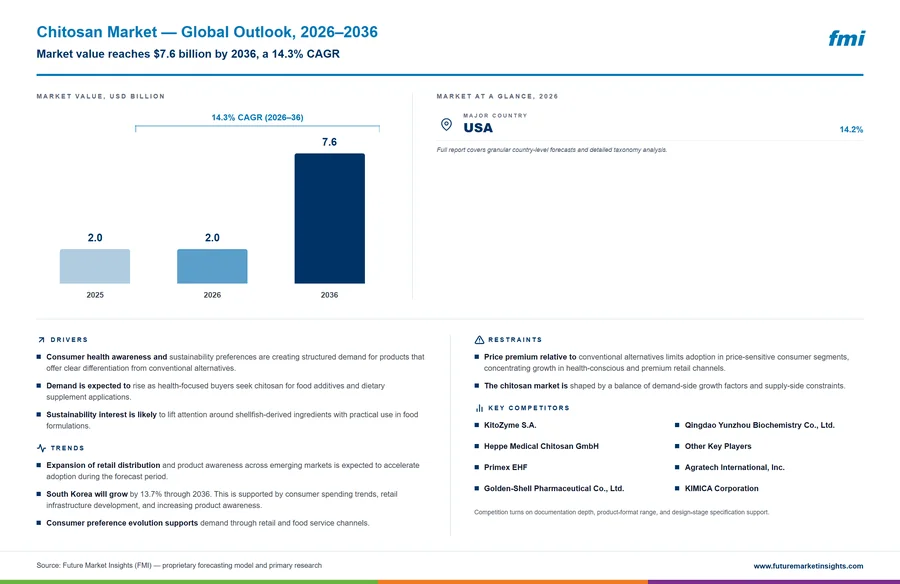The height and width of the screenshot is (584, 900).
Task: Click the 'DRIVERS' heading
Action: coord(69,340)
